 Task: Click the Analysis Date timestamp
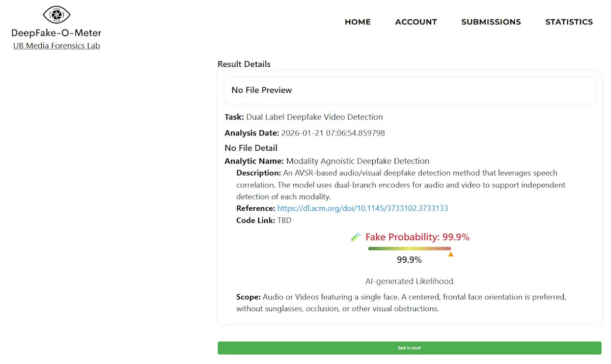click(333, 133)
